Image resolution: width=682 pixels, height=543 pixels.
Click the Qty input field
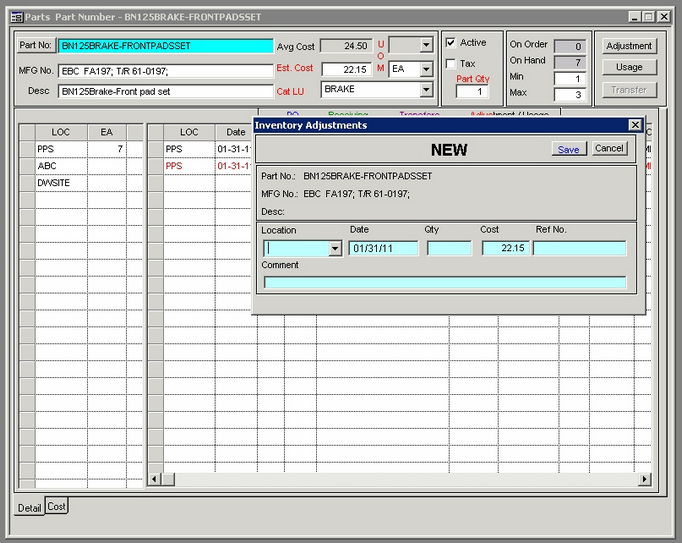point(449,248)
